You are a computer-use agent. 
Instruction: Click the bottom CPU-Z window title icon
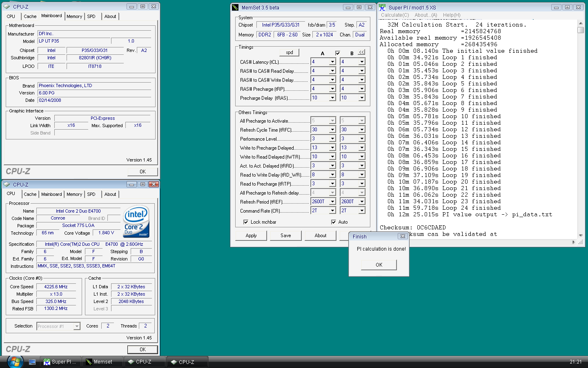pos(7,184)
